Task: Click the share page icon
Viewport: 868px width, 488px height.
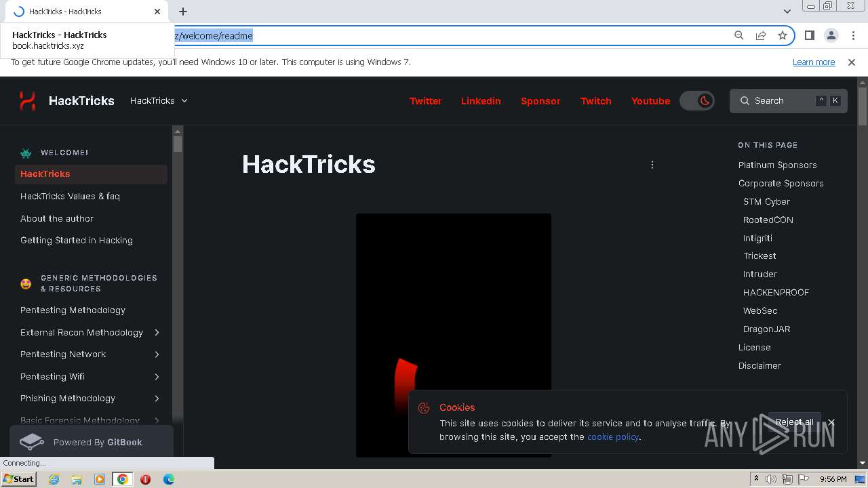Action: pyautogui.click(x=761, y=36)
